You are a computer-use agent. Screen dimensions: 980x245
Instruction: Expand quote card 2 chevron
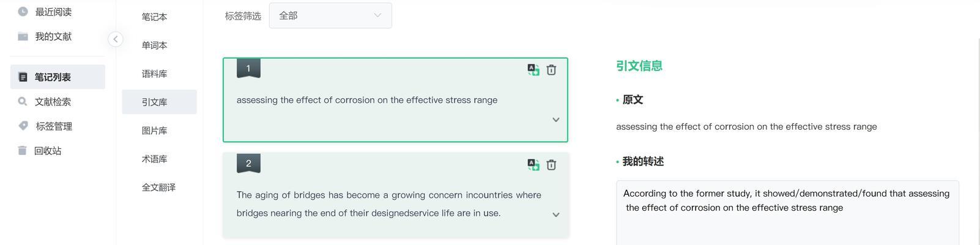point(555,215)
